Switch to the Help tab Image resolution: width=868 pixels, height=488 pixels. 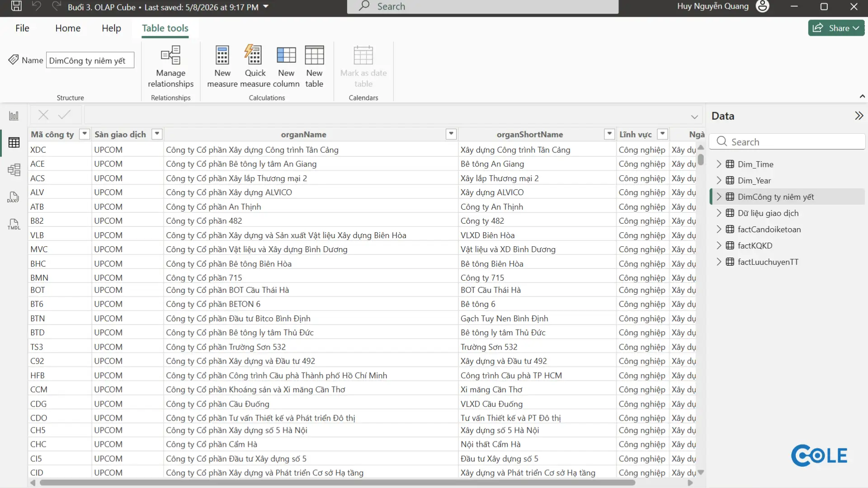pyautogui.click(x=111, y=28)
